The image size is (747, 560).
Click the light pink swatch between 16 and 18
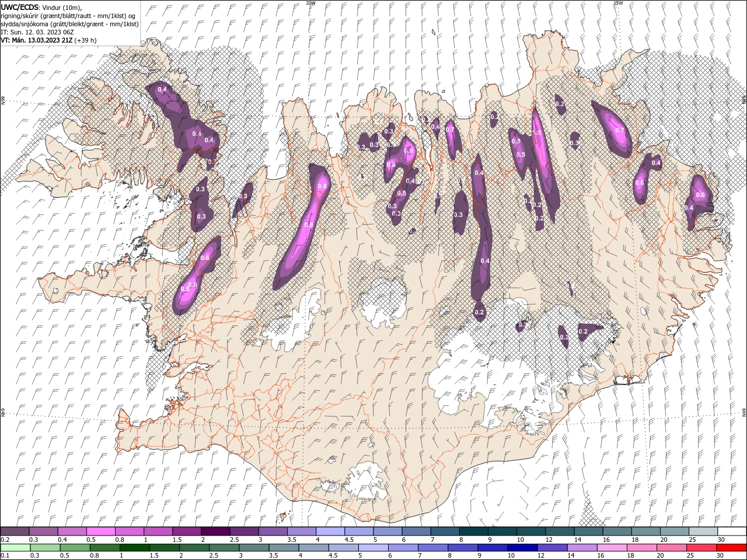click(612, 548)
